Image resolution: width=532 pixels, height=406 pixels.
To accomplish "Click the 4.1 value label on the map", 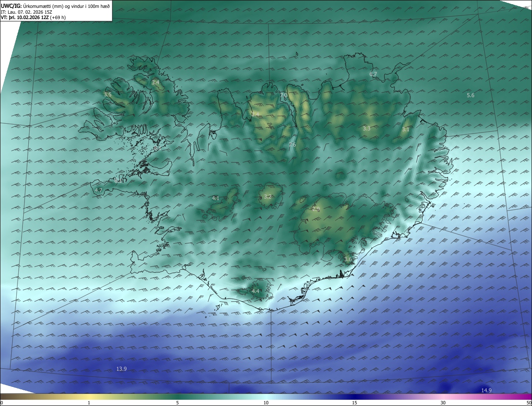I will 216,198.
